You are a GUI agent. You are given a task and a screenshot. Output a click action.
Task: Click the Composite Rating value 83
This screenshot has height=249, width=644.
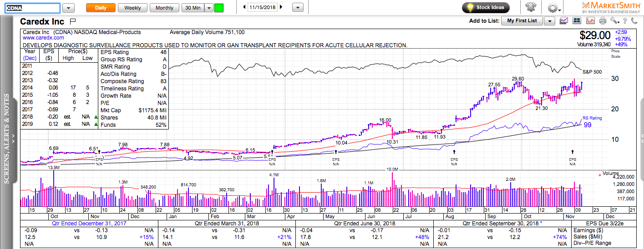click(x=163, y=81)
